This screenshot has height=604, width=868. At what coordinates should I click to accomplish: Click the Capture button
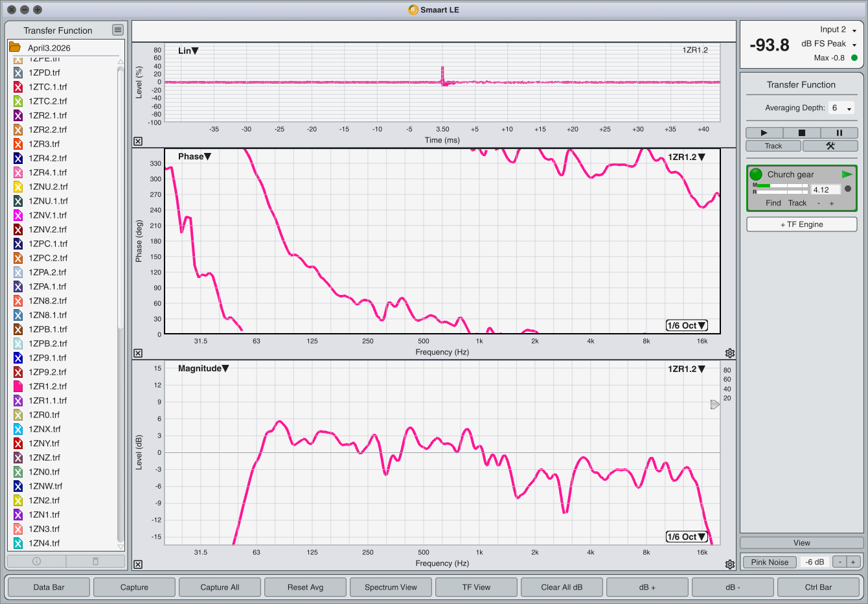coord(135,587)
